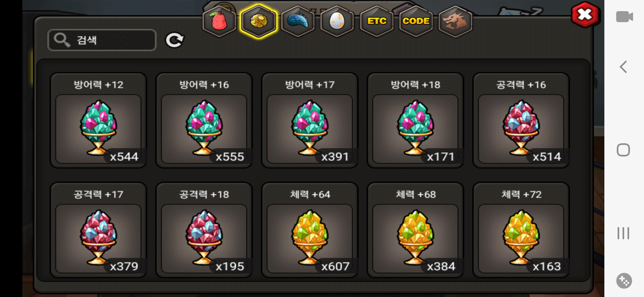Open the game controller tools icon

624,281
